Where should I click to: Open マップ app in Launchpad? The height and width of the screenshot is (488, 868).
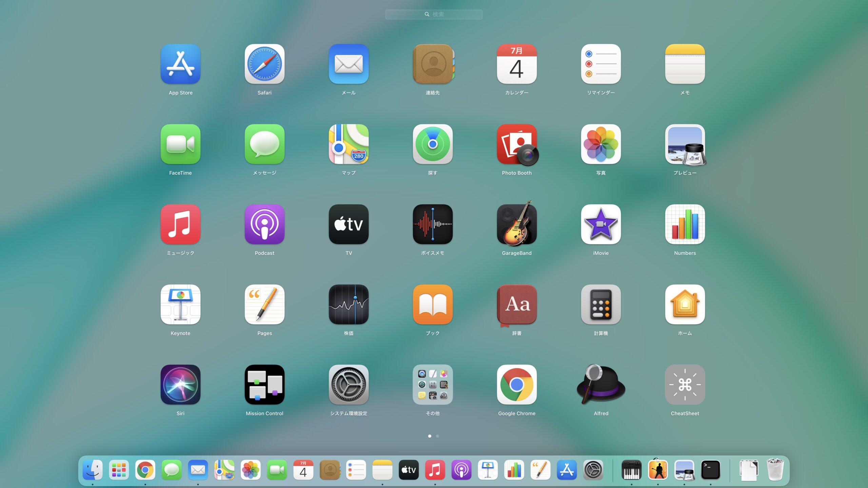click(x=349, y=144)
